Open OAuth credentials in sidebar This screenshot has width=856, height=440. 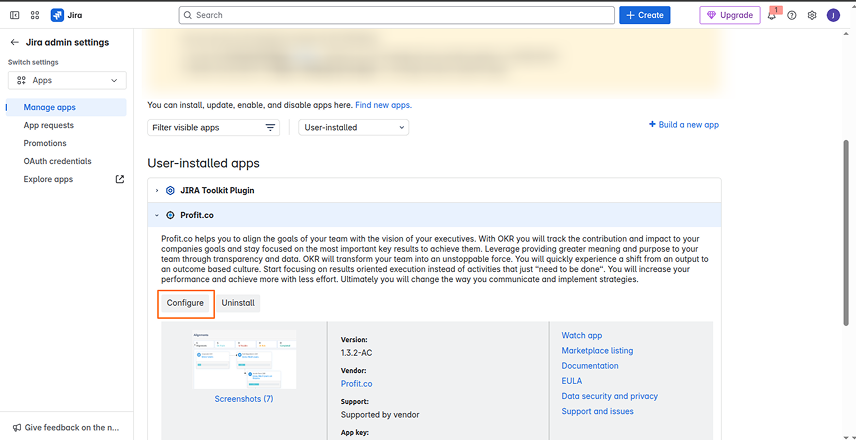coord(57,161)
